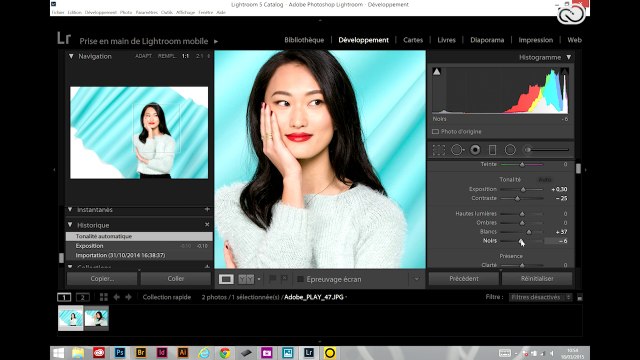
Task: Select the Graduated Filter tool
Action: pos(493,150)
